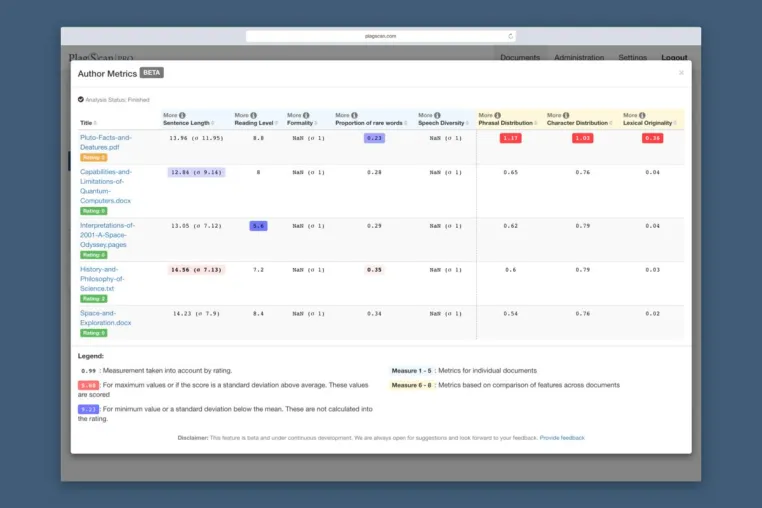This screenshot has width=762, height=508.
Task: Select the 8.4 Reading Level value
Action: pyautogui.click(x=258, y=314)
